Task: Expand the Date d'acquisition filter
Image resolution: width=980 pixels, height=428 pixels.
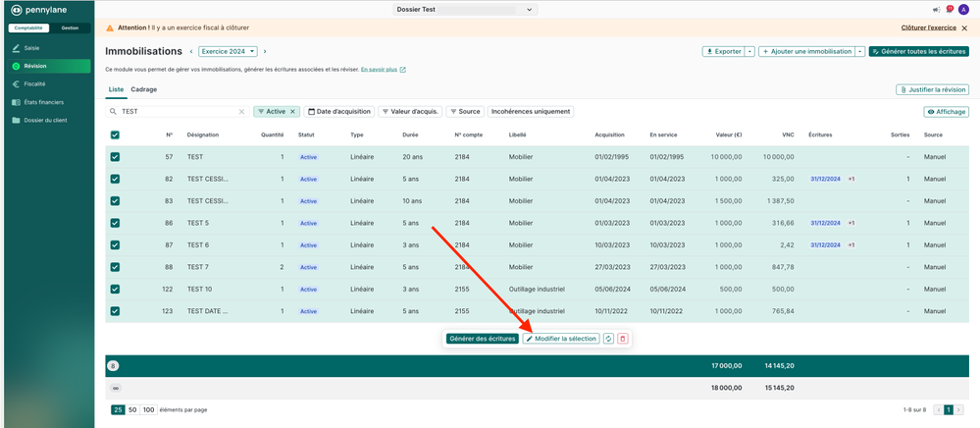Action: [x=338, y=112]
